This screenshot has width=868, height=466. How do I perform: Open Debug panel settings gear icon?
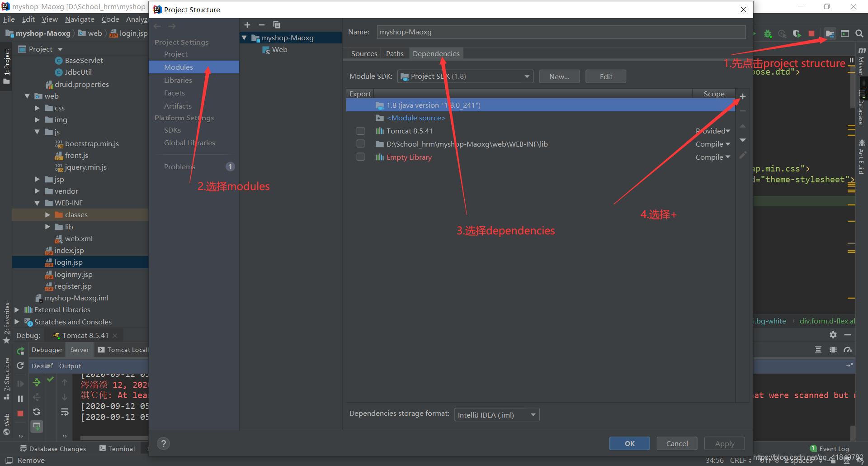point(833,335)
